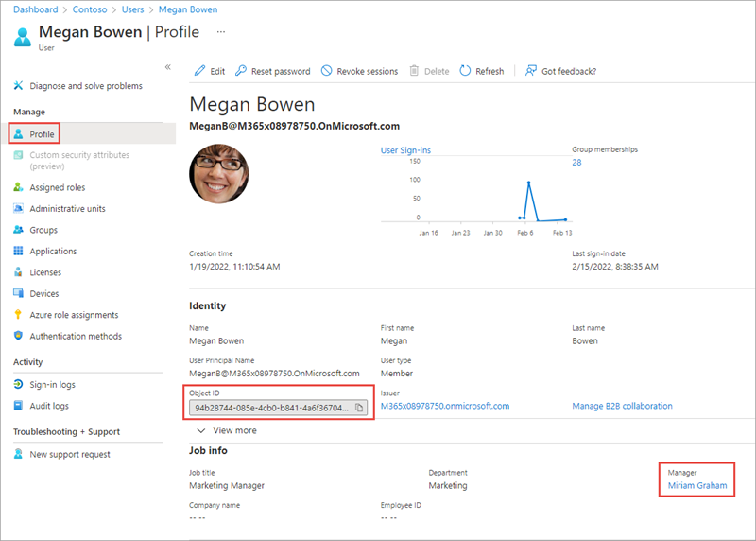Click the Administrative units icon
Viewport: 756px width, 541px height.
tap(18, 208)
